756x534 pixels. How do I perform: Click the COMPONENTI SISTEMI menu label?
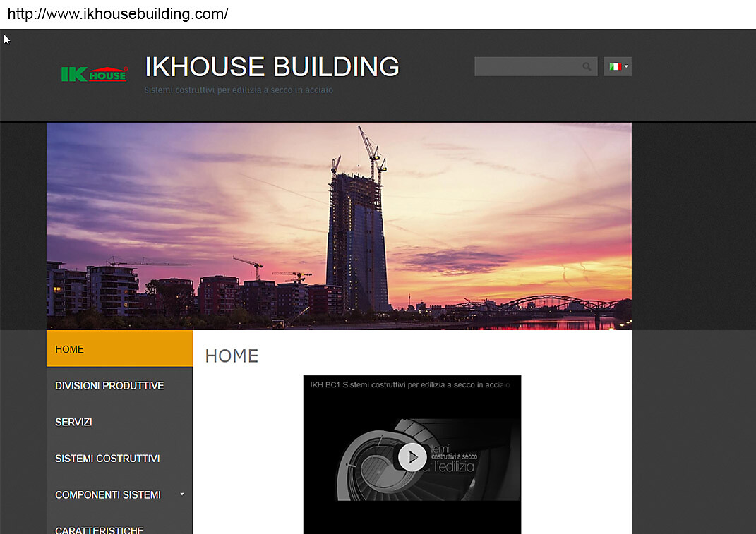click(107, 494)
